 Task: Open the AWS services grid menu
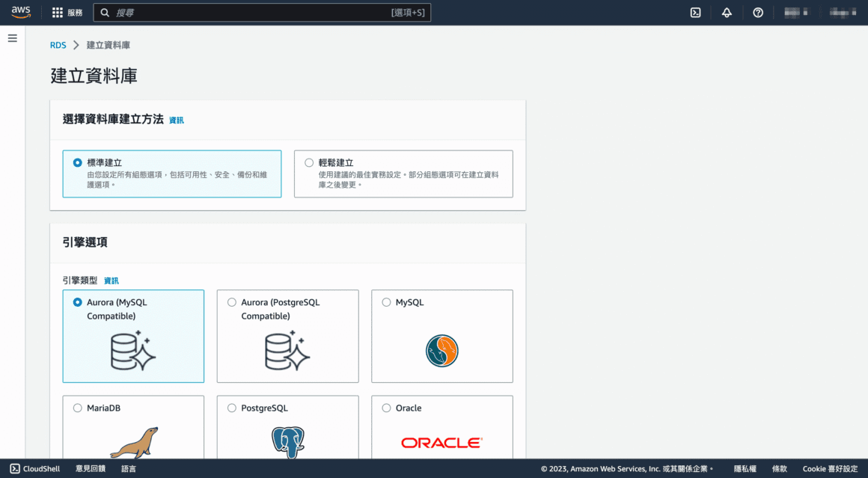point(57,12)
